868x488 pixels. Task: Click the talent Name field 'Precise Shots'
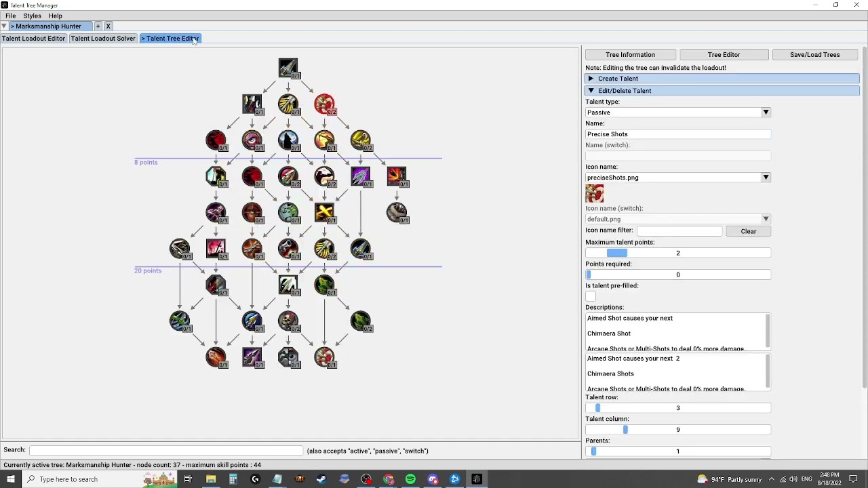click(678, 134)
